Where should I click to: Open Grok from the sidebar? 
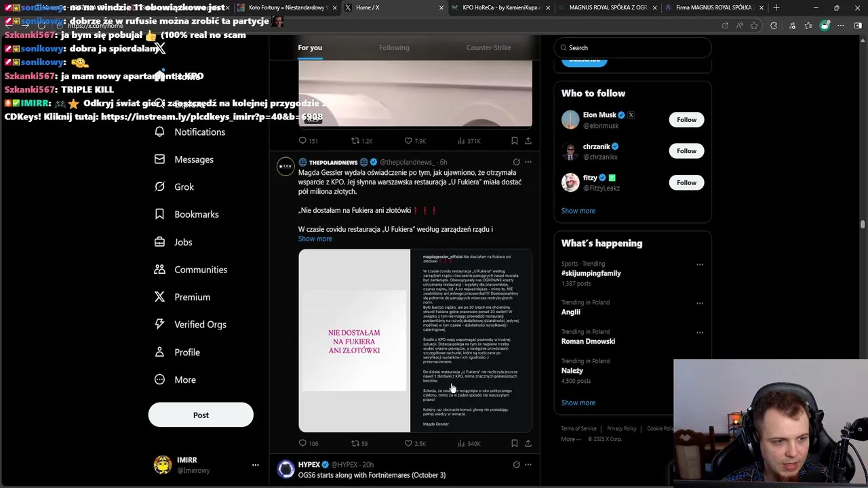click(174, 186)
